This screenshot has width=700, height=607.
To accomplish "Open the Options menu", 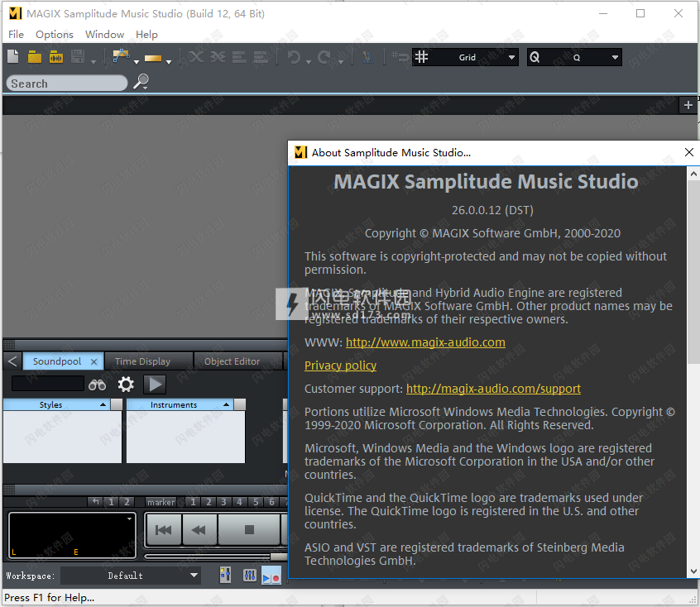I will pyautogui.click(x=55, y=35).
